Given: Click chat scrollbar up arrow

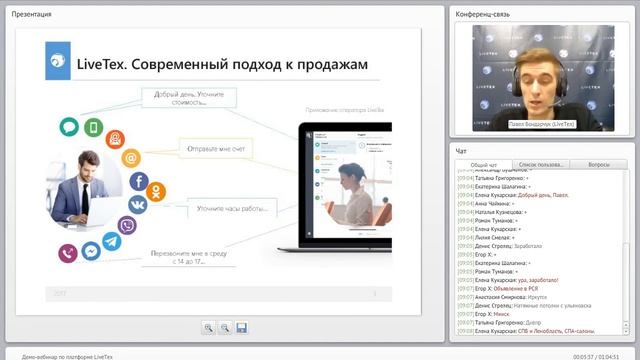Looking at the screenshot, I should click(x=626, y=325).
